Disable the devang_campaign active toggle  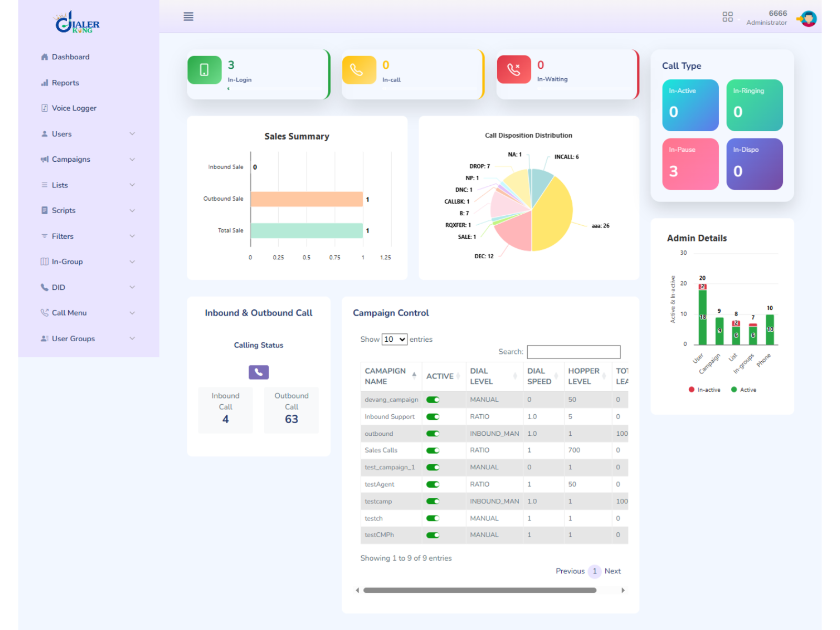coord(433,400)
